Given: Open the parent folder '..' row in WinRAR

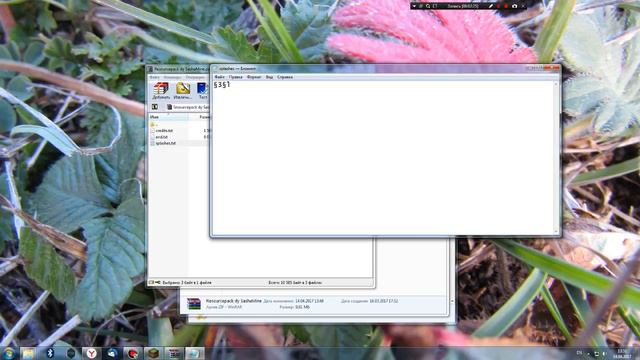Looking at the screenshot, I should 153,124.
